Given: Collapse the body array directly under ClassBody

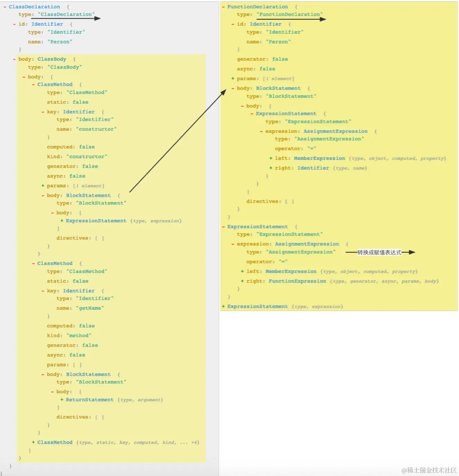Looking at the screenshot, I should (x=24, y=77).
